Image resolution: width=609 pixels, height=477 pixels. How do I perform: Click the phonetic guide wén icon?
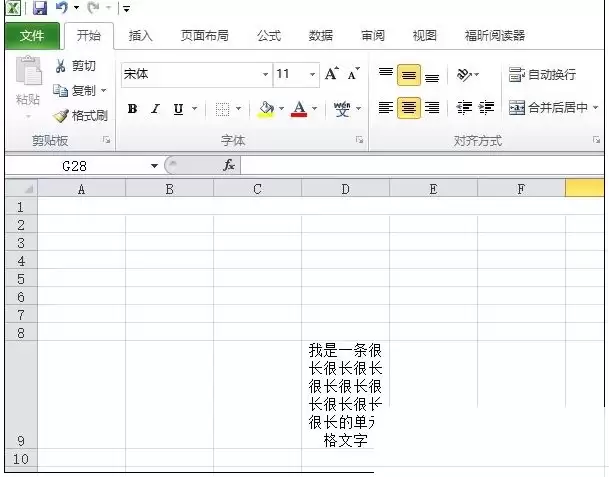342,109
